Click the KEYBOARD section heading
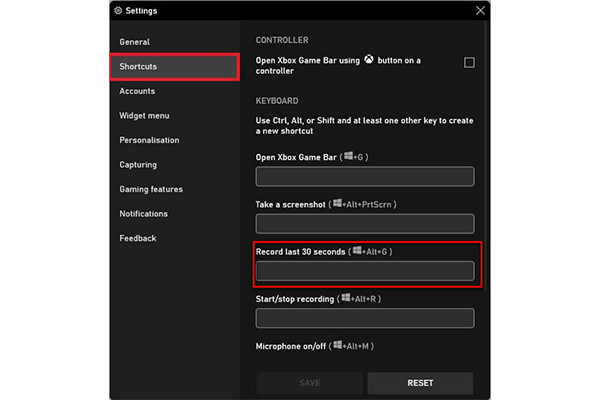This screenshot has width=600, height=400. tap(277, 101)
